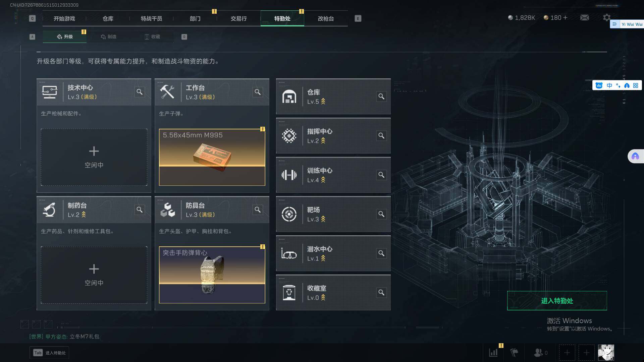
Task: Open the 改枪台 tab
Action: [326, 18]
